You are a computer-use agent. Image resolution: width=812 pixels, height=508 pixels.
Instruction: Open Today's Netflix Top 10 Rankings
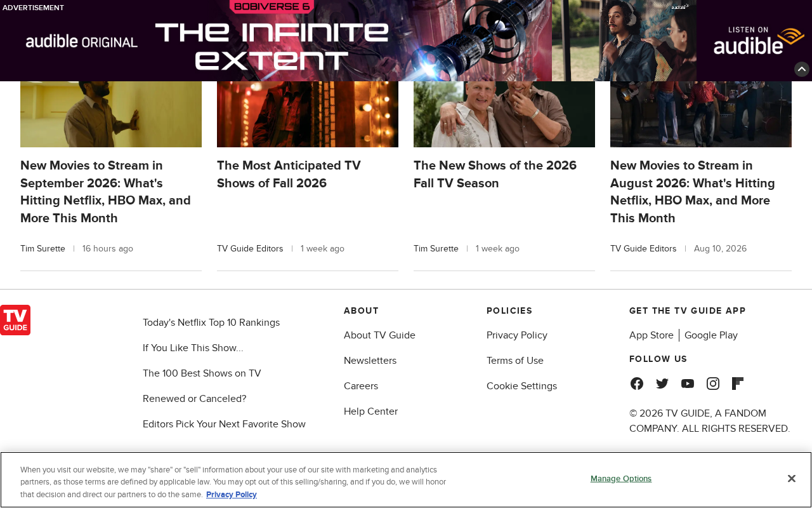pos(211,323)
